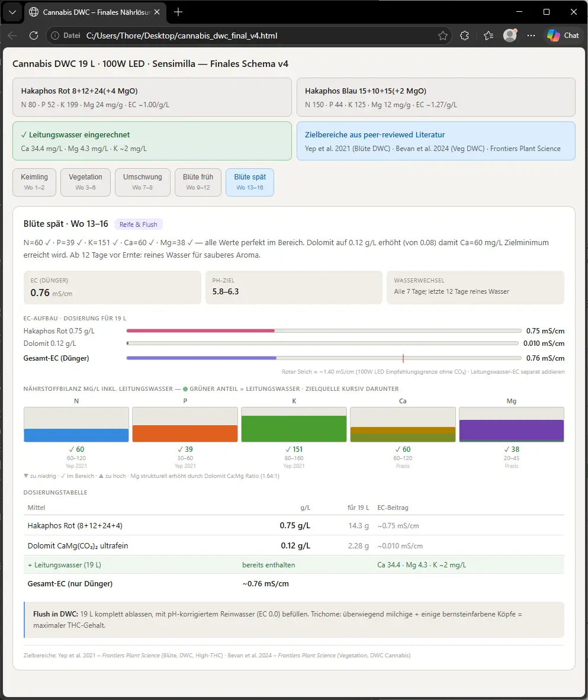Open the three-dot settings menu
The width and height of the screenshot is (588, 700).
(531, 36)
